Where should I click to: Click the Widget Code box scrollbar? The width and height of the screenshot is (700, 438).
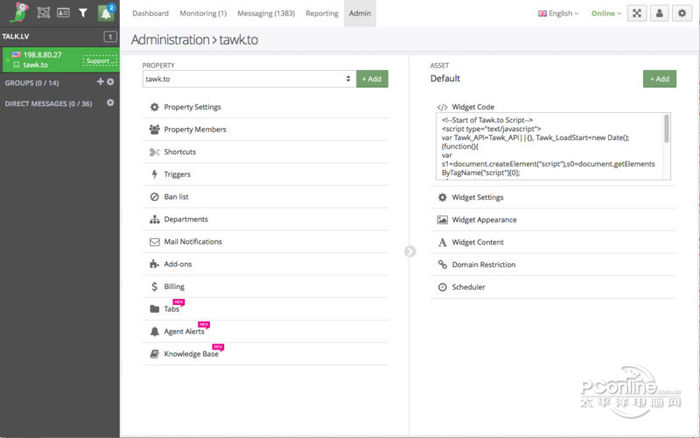667,130
